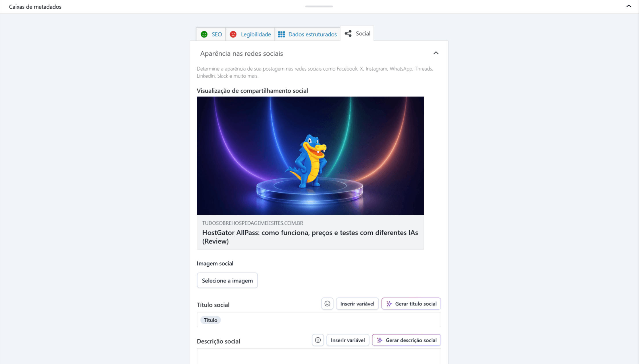The image size is (639, 364).
Task: Click the Gerar descrição social button
Action: pos(406,340)
